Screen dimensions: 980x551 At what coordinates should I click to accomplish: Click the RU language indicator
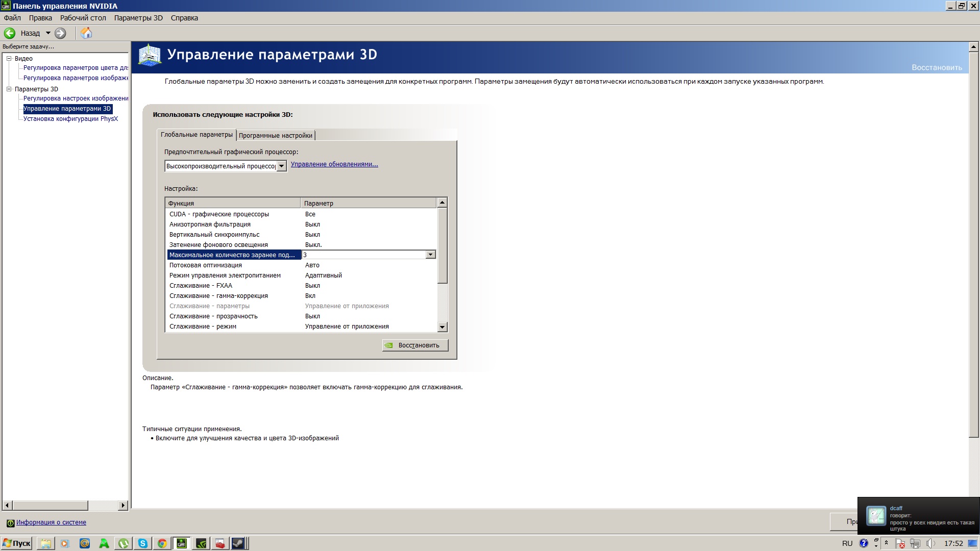tap(847, 543)
